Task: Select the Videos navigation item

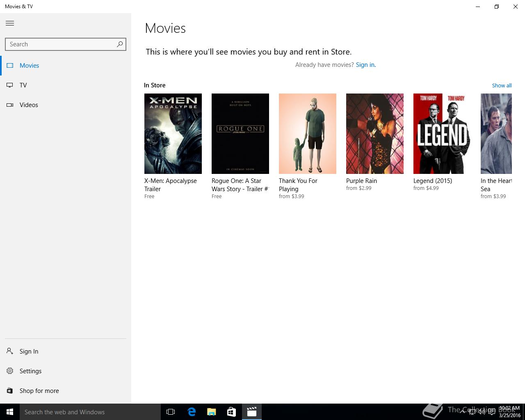Action: [66, 105]
